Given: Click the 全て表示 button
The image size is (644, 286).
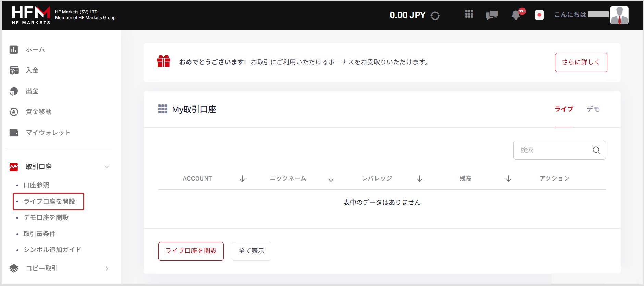Looking at the screenshot, I should (251, 251).
